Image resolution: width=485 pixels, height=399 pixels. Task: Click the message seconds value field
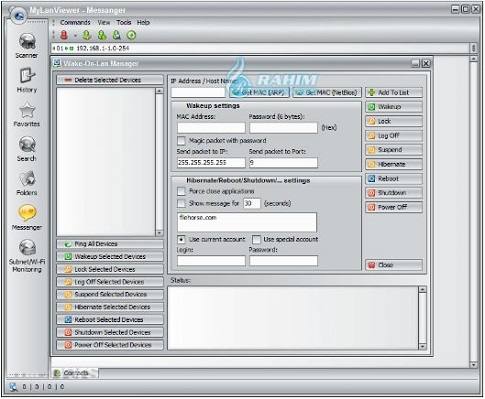[x=252, y=203]
